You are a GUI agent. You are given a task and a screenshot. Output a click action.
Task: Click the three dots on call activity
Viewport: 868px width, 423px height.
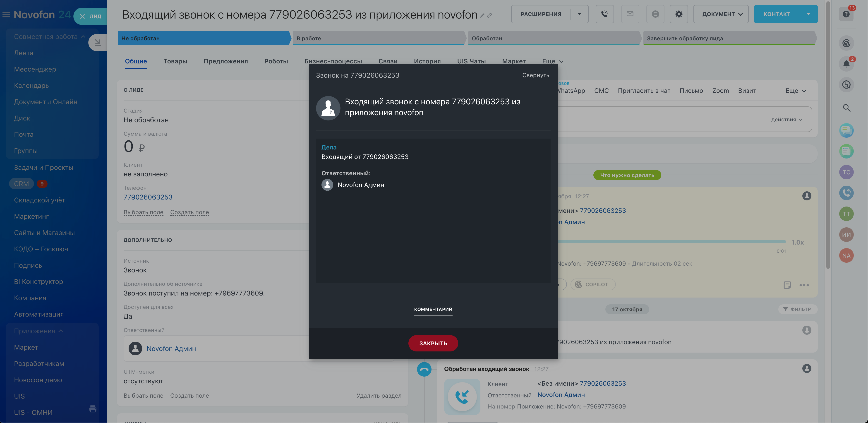point(804,285)
